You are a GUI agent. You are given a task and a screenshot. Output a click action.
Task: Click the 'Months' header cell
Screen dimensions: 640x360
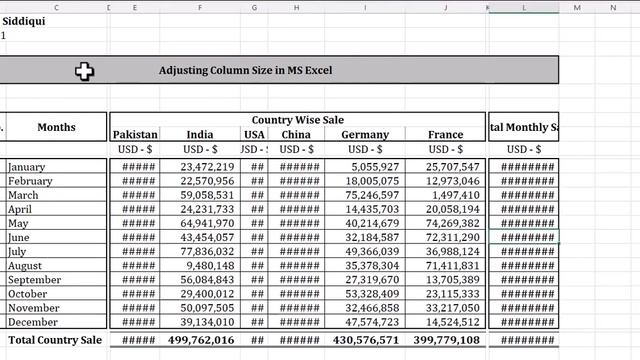coord(56,127)
